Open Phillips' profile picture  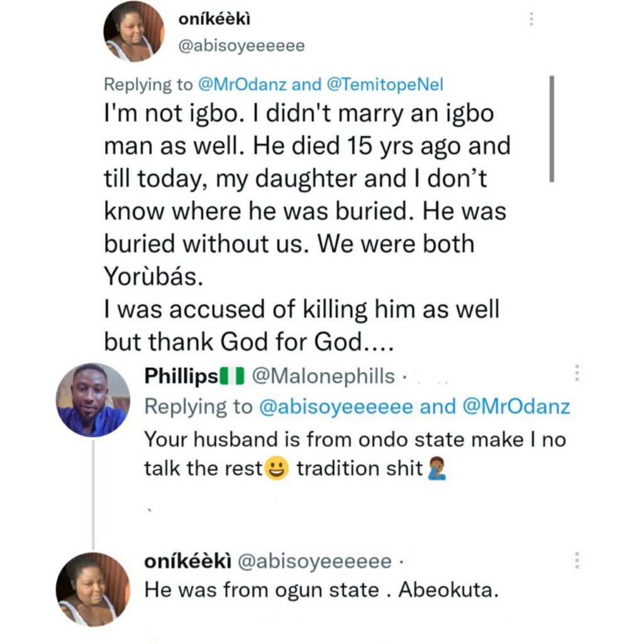pos(93,400)
